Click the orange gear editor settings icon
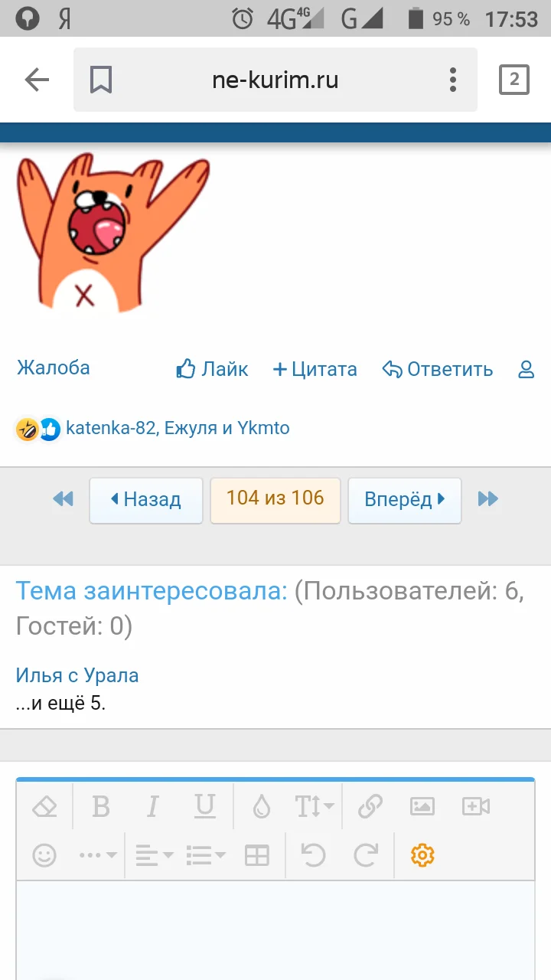551x980 pixels. [422, 855]
